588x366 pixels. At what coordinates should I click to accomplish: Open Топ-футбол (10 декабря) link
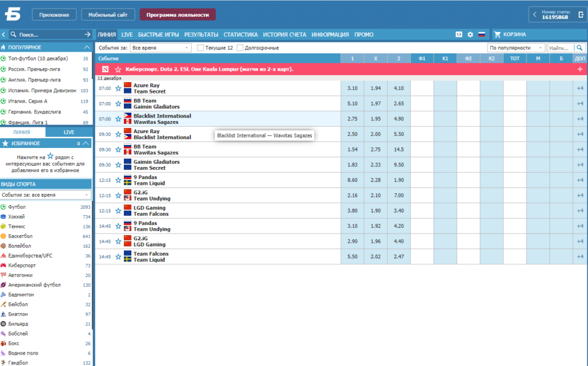38,59
